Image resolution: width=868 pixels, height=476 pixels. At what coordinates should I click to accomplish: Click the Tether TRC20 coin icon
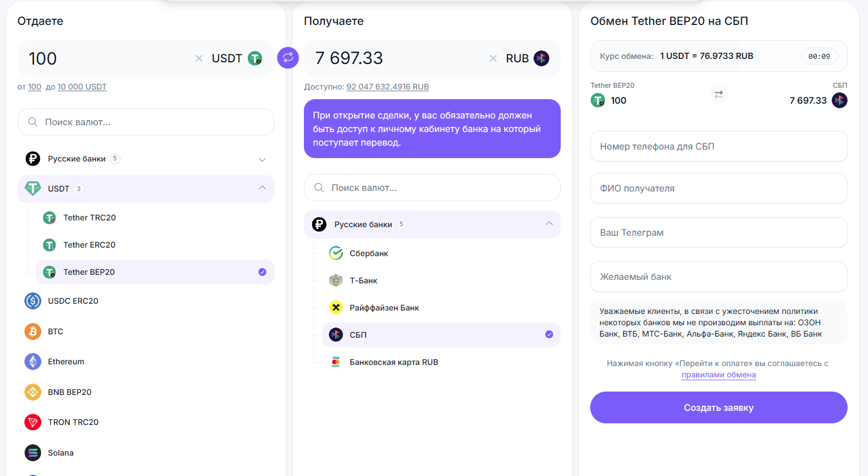50,218
